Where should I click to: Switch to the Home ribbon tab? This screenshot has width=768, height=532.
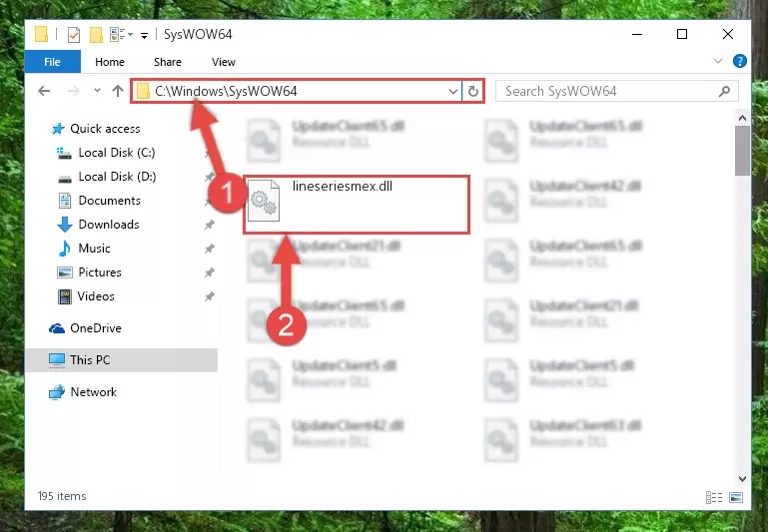click(110, 62)
